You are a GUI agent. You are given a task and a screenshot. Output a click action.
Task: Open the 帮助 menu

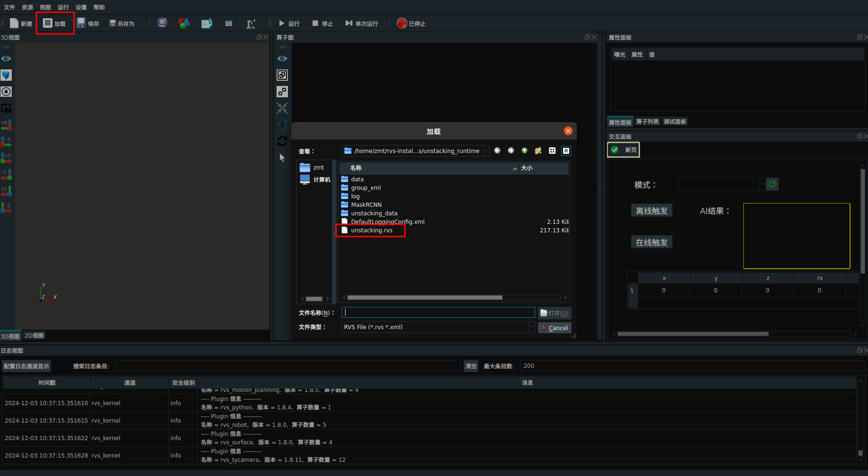pyautogui.click(x=99, y=7)
